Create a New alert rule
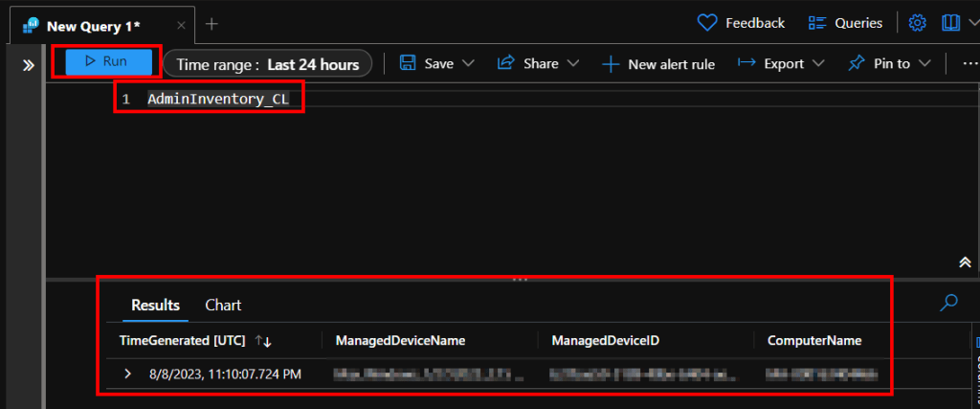This screenshot has width=980, height=409. pos(658,64)
